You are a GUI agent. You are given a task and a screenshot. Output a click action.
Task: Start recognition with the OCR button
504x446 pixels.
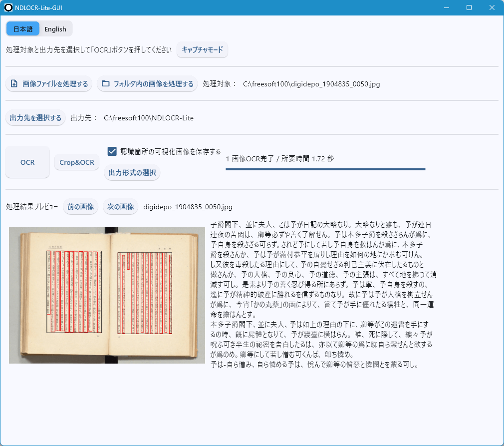pyautogui.click(x=27, y=162)
